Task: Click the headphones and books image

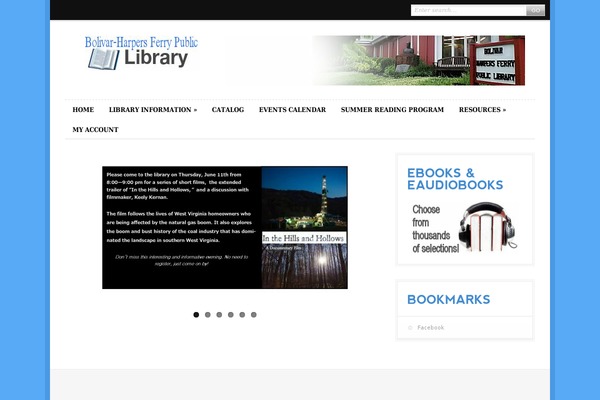Action: 488,227
